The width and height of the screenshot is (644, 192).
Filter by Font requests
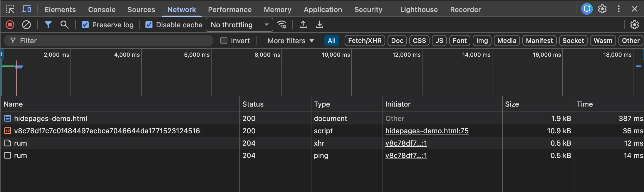[460, 41]
